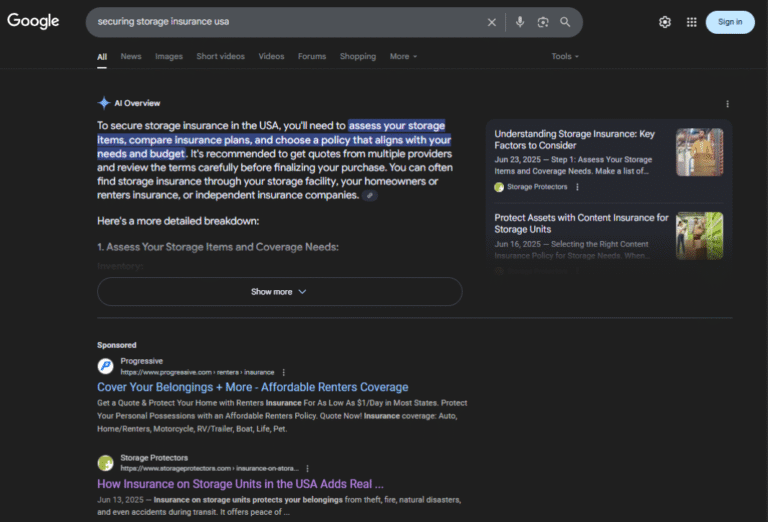Screen dimensions: 768x522
Task: Click the AI Overview sparkle icon
Action: click(x=104, y=103)
